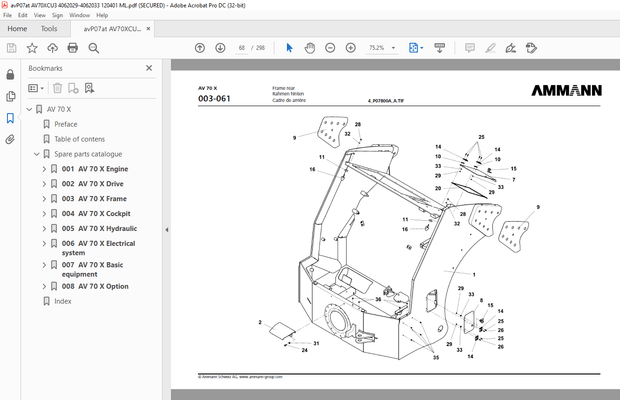
Task: Expand the 006 AV 70 X Electrical system bookmark
Action: pos(44,243)
